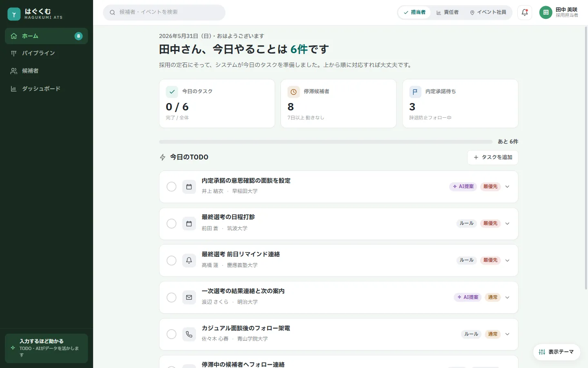Image resolution: width=588 pixels, height=368 pixels.
Task: Click ルール tag on 佐々木 心春 task
Action: coord(471,334)
